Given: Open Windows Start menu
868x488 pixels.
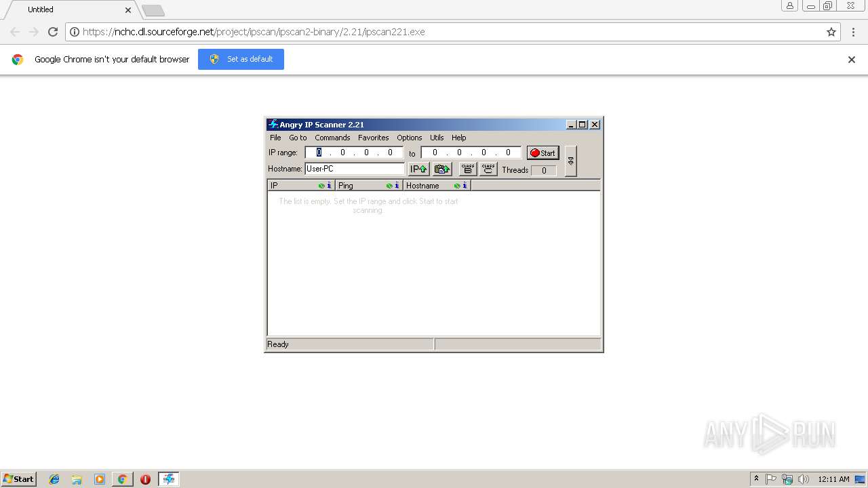Looking at the screenshot, I should coord(18,479).
